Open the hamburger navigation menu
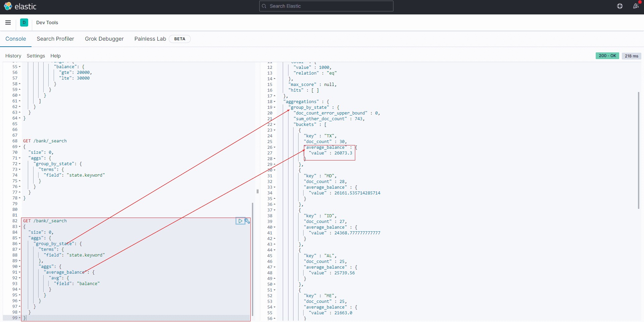 8,22
